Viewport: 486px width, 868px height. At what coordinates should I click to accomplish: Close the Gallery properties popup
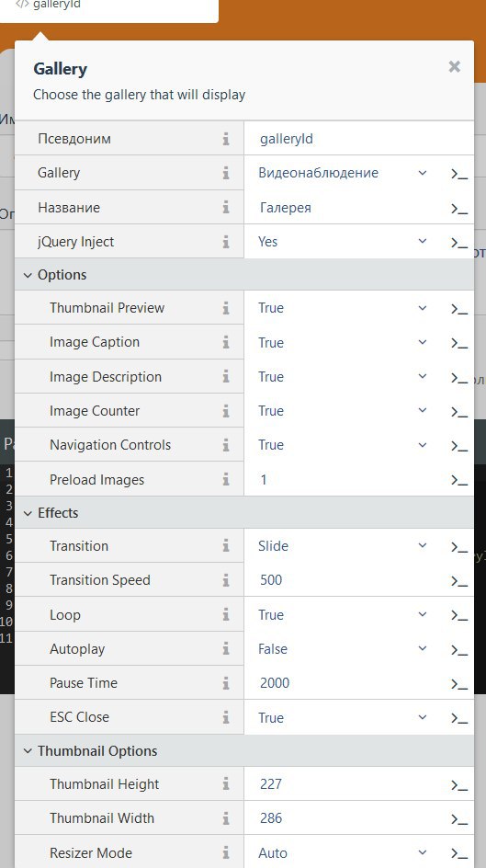tap(455, 67)
